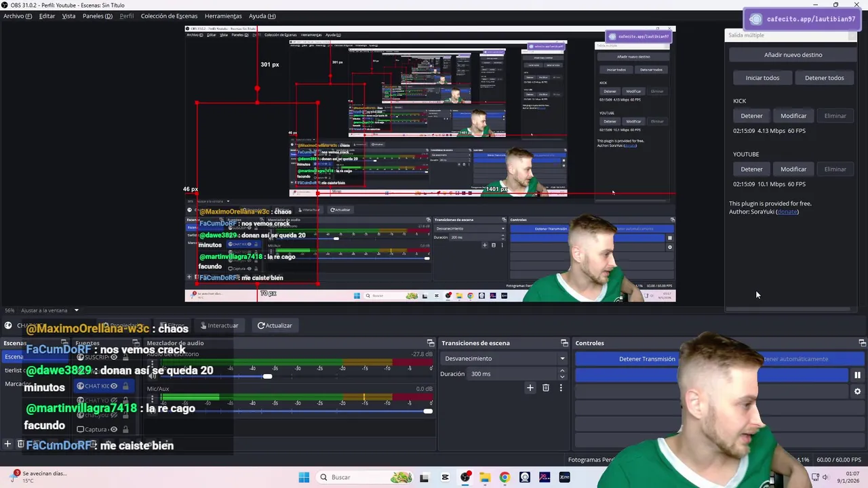Click Modificar for the YOUTUBE output
This screenshot has width=868, height=488.
pyautogui.click(x=793, y=169)
